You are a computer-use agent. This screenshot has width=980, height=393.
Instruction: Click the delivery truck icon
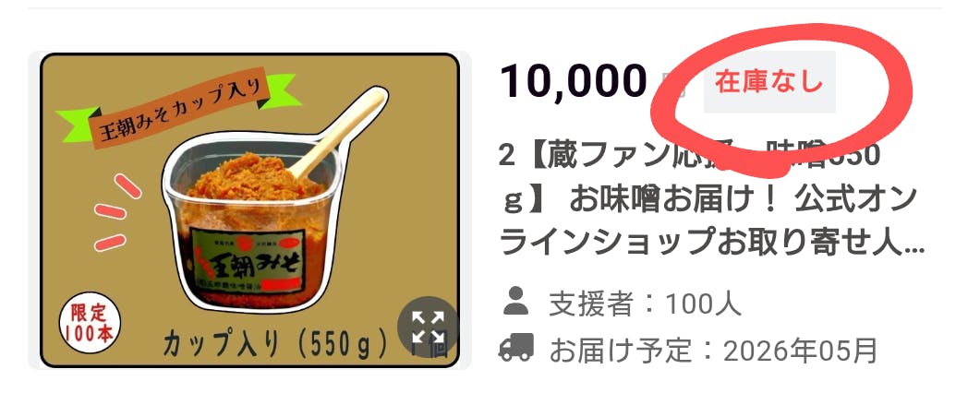pyautogui.click(x=516, y=347)
